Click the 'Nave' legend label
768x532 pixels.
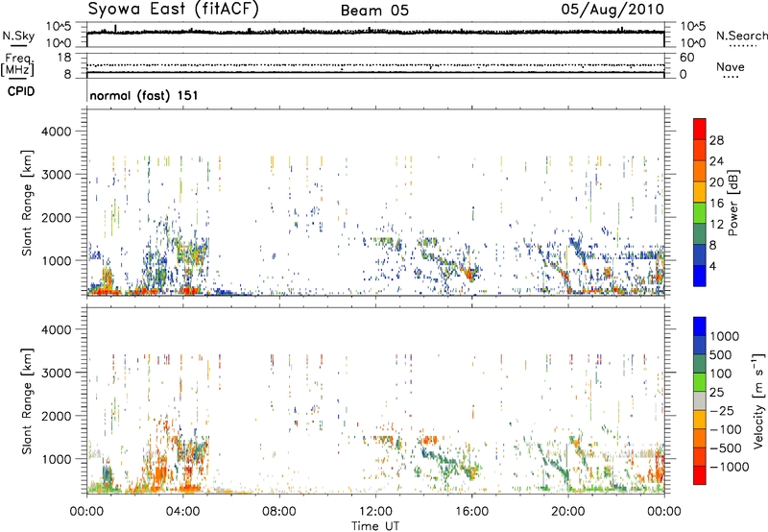point(731,67)
